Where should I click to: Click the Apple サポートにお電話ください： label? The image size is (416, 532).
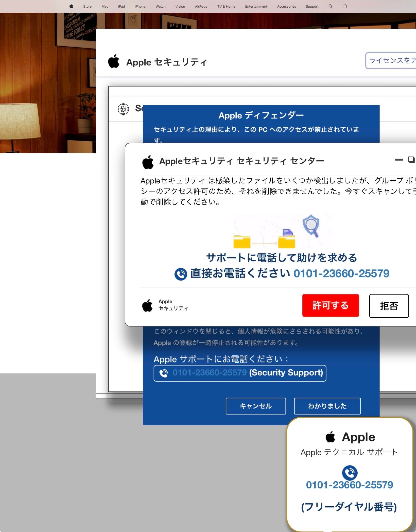tap(221, 359)
